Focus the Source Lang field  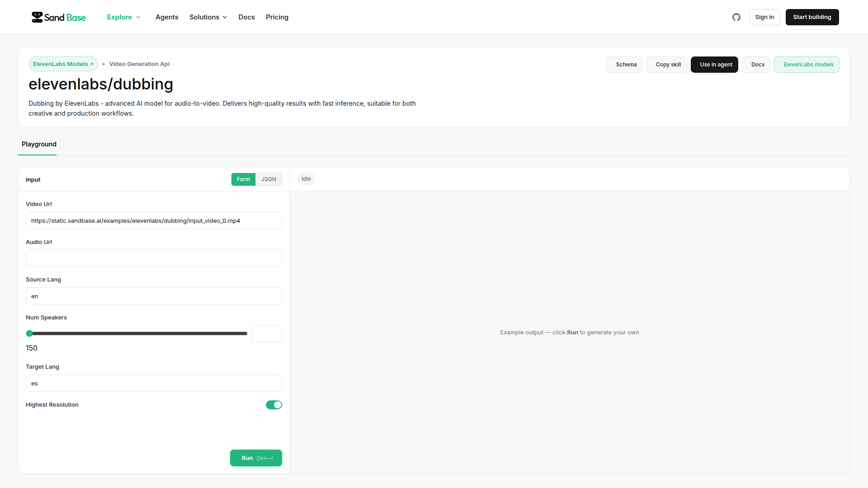pyautogui.click(x=154, y=296)
